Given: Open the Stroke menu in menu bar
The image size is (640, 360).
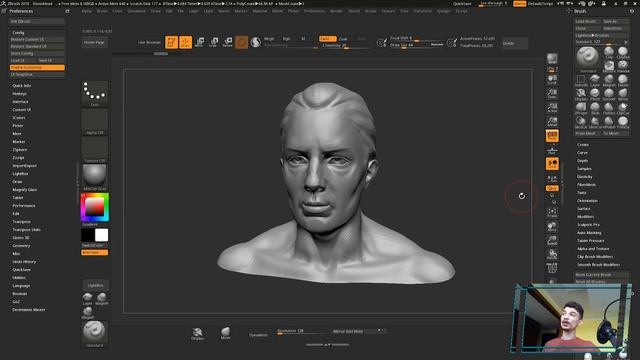Looking at the screenshot, I should coord(371,11).
